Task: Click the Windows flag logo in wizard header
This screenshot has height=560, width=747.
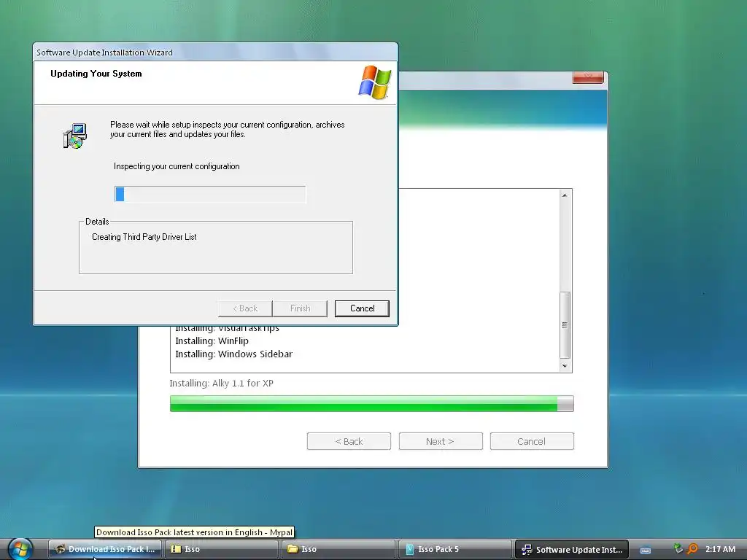Action: pyautogui.click(x=375, y=82)
